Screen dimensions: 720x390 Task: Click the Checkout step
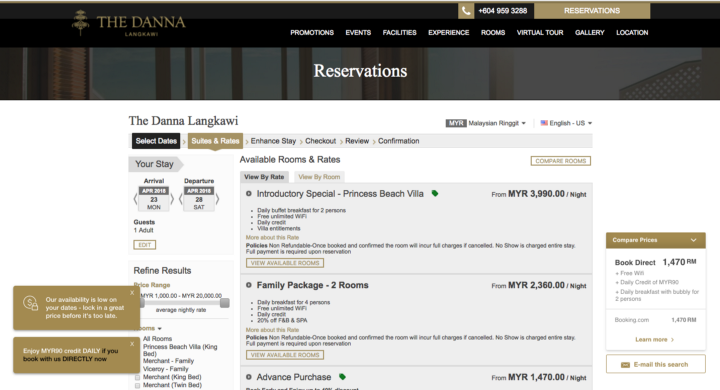click(x=321, y=141)
